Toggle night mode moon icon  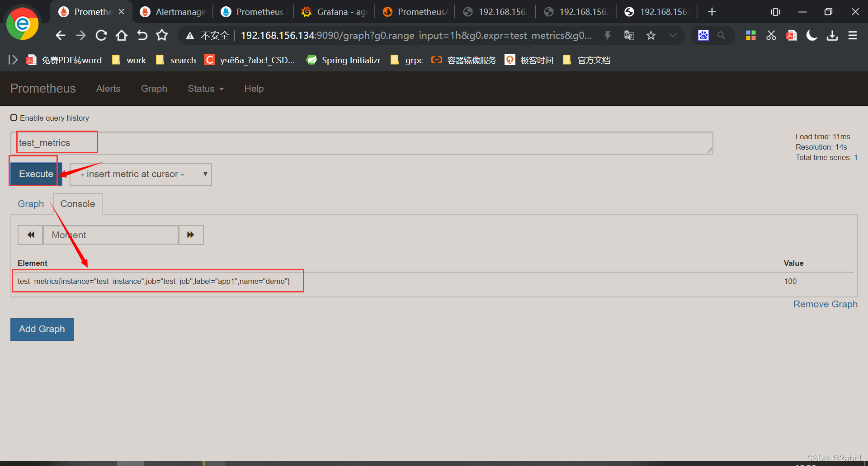click(x=811, y=35)
